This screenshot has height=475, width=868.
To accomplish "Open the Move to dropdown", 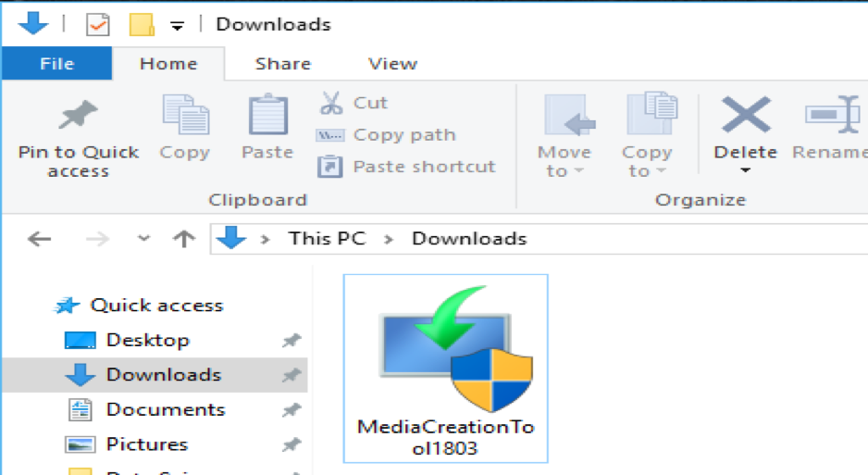I will point(564,161).
